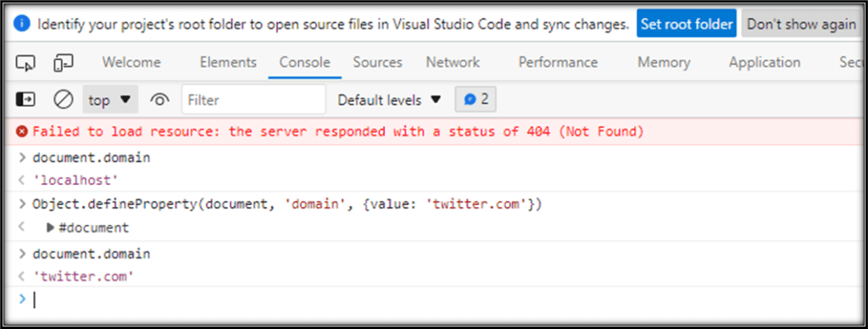Clear console with the ban icon
This screenshot has width=868, height=329.
[x=63, y=100]
